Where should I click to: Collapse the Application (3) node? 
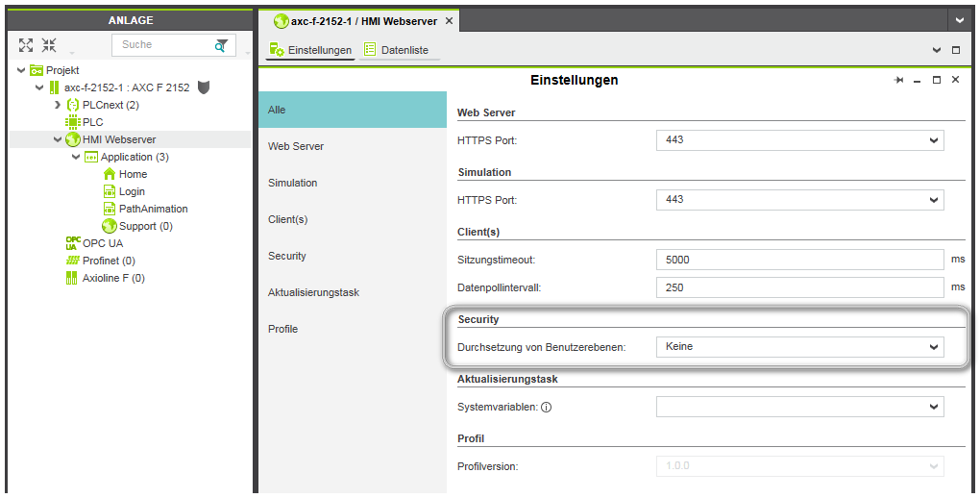76,157
